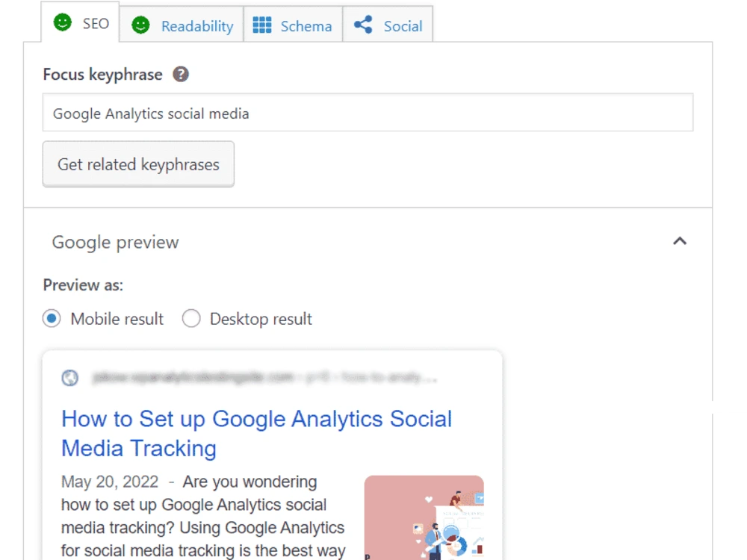This screenshot has height=560, width=747.
Task: Select the Desktop result radio button
Action: 191,318
